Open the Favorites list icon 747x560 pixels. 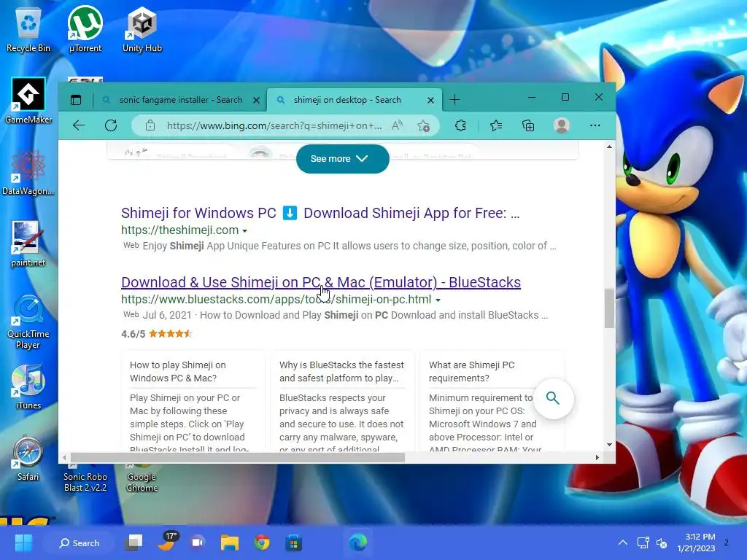pyautogui.click(x=496, y=125)
